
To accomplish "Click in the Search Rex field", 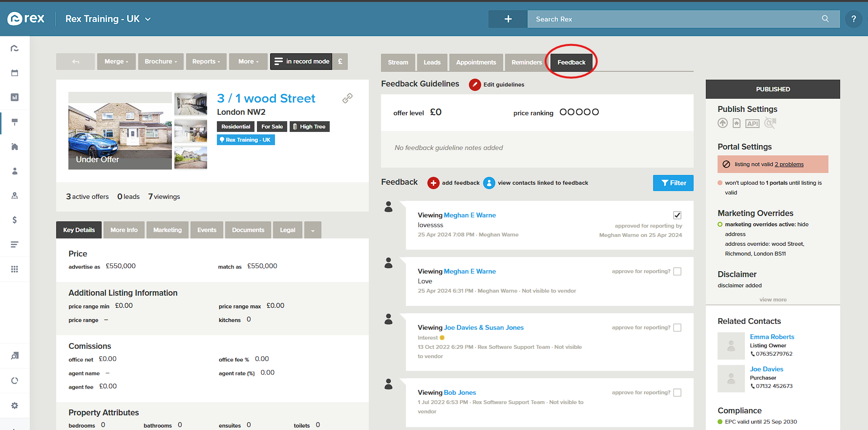I will (674, 19).
